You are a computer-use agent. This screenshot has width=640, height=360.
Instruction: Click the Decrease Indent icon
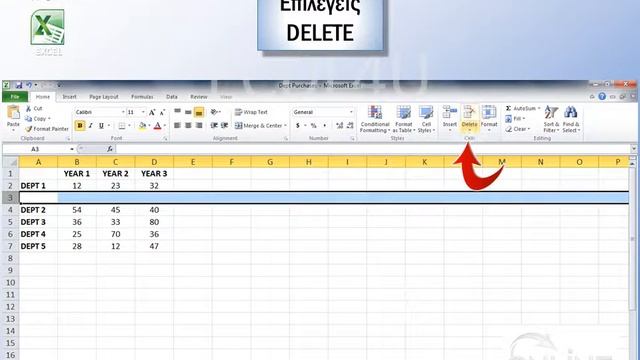coord(214,126)
